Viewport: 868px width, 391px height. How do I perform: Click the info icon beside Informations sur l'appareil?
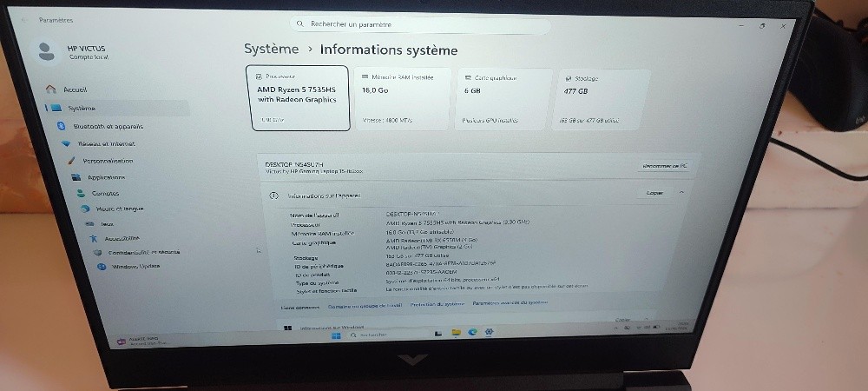pos(273,195)
